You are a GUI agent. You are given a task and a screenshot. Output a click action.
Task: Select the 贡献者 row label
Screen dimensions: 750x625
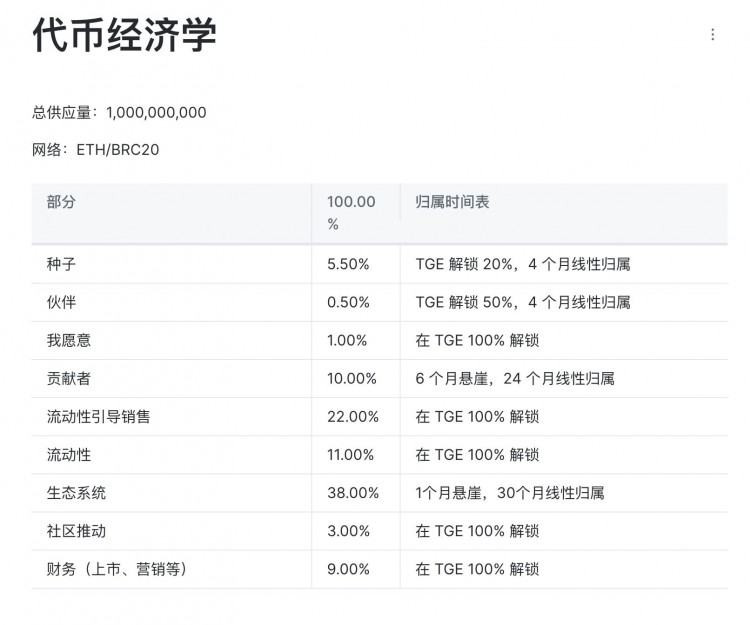(69, 379)
